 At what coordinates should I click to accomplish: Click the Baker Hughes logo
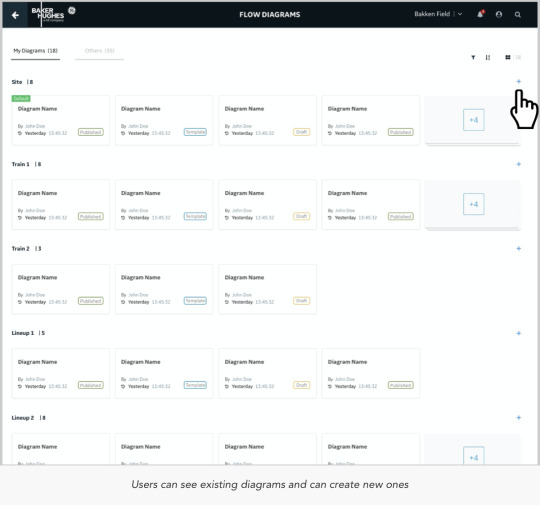(53, 14)
